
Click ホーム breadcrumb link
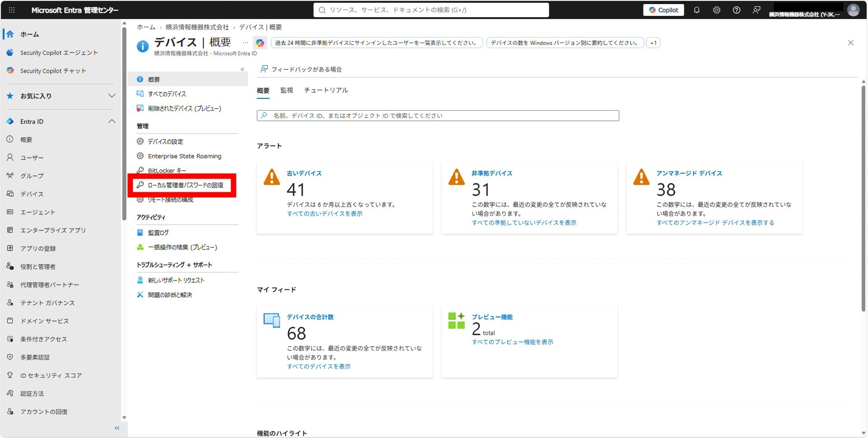[146, 27]
